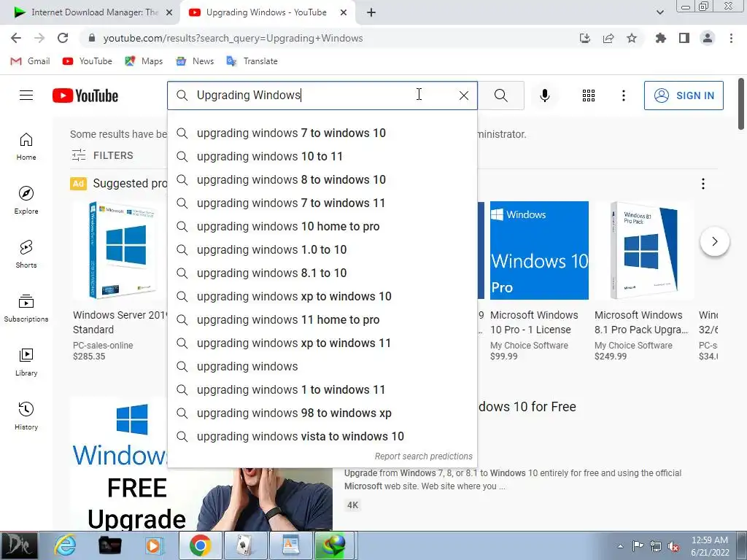This screenshot has width=747, height=560.
Task: Open YouTube settings three-dot menu
Action: [x=623, y=96]
